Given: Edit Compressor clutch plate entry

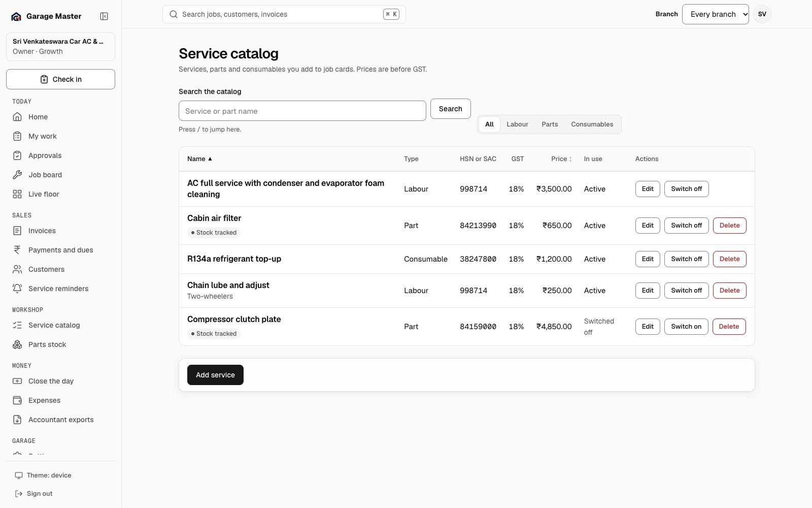Looking at the screenshot, I should pyautogui.click(x=648, y=327).
